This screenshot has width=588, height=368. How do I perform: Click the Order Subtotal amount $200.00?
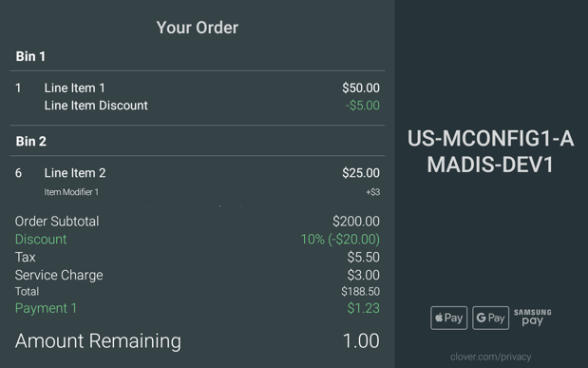(356, 222)
